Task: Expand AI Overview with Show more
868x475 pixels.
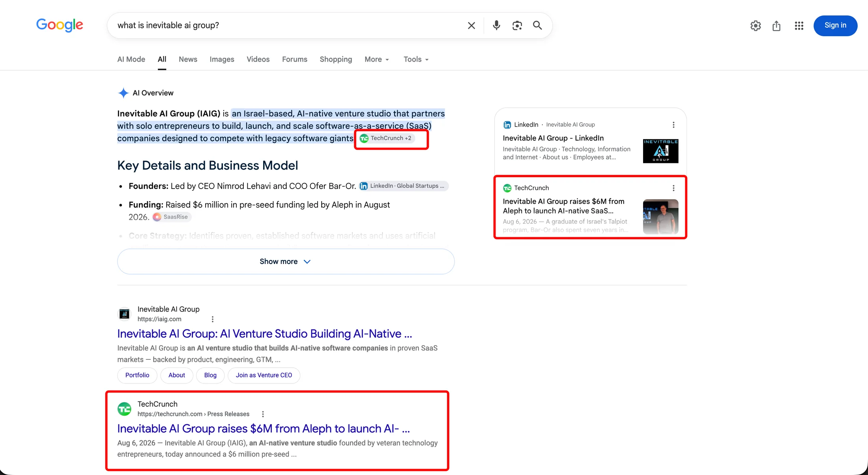Action: point(286,262)
